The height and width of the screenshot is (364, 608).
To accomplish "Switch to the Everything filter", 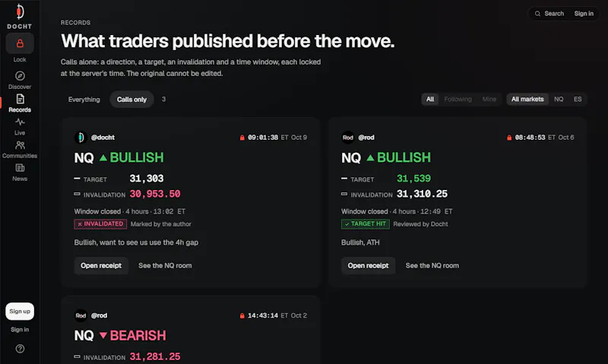I will click(x=84, y=100).
